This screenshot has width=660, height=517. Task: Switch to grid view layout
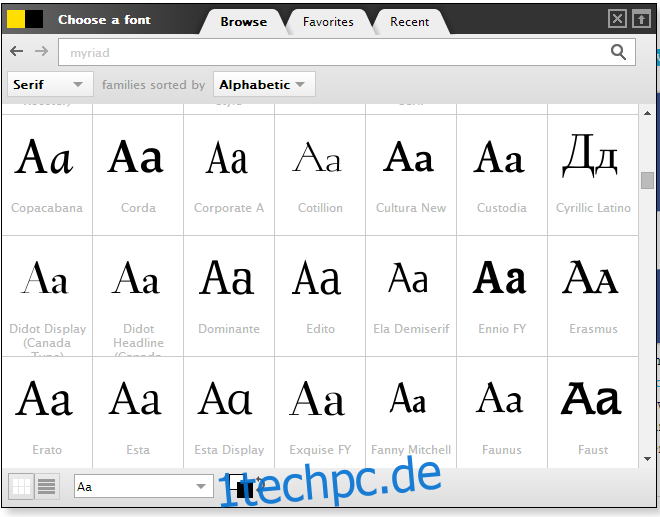click(21, 486)
